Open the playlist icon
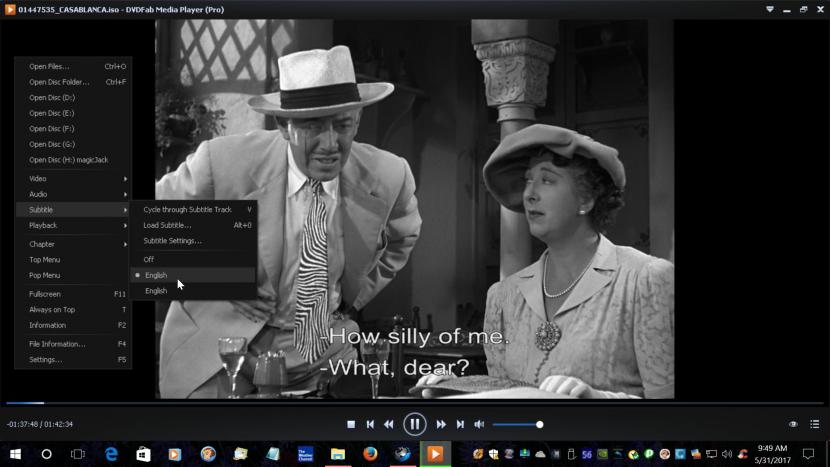Screen dimensions: 830x467 [815, 424]
